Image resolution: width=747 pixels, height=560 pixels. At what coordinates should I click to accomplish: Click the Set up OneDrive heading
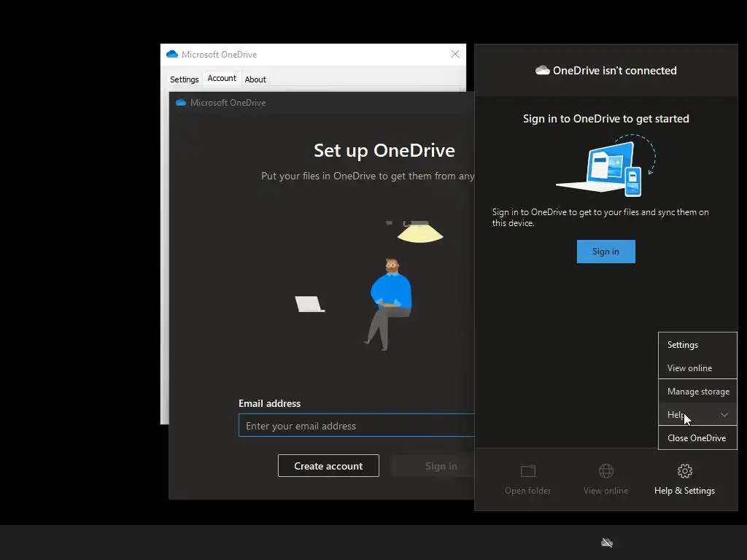[x=384, y=150]
